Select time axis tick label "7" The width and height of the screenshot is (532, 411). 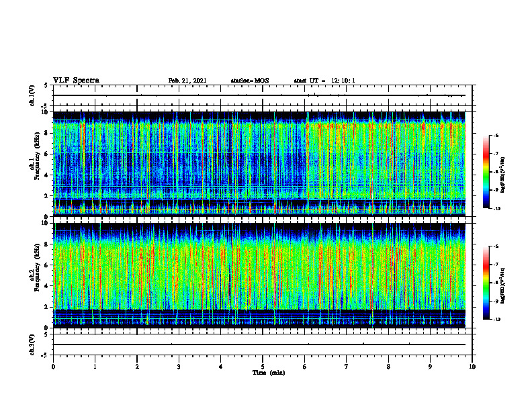(x=347, y=366)
